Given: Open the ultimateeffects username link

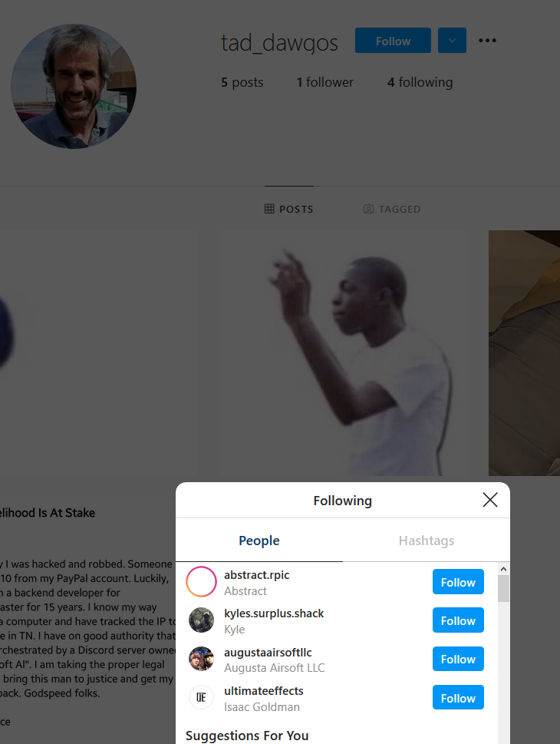Looking at the screenshot, I should coord(264,691).
